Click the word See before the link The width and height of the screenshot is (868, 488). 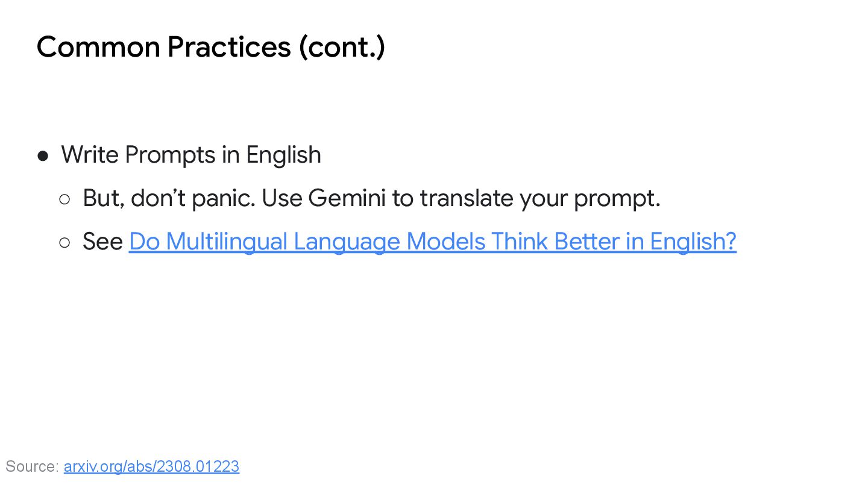102,242
